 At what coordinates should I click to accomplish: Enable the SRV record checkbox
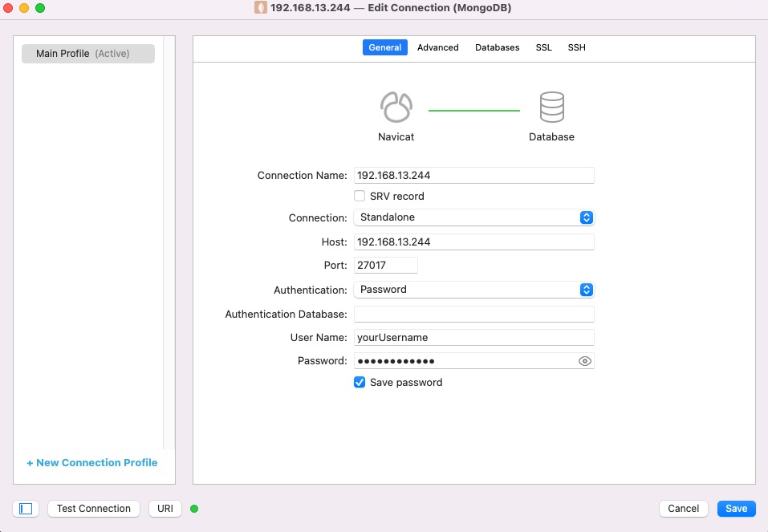(x=360, y=196)
